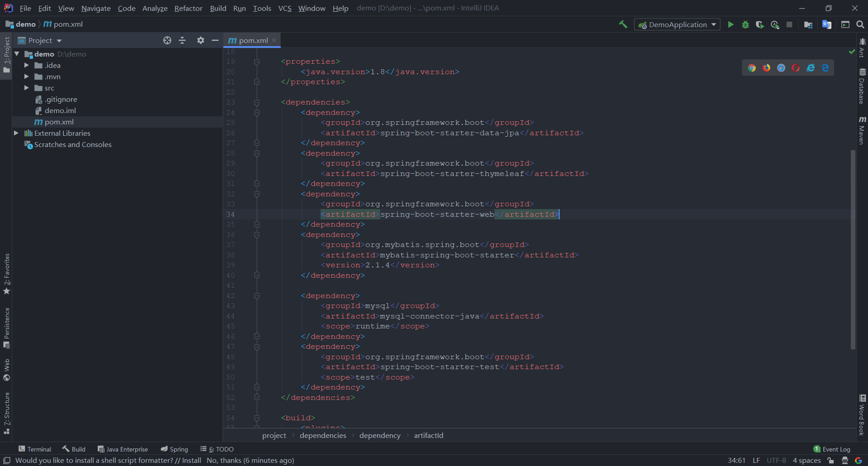Open the DemoApplication run configuration dropdown
The image size is (868, 466).
click(x=677, y=24)
